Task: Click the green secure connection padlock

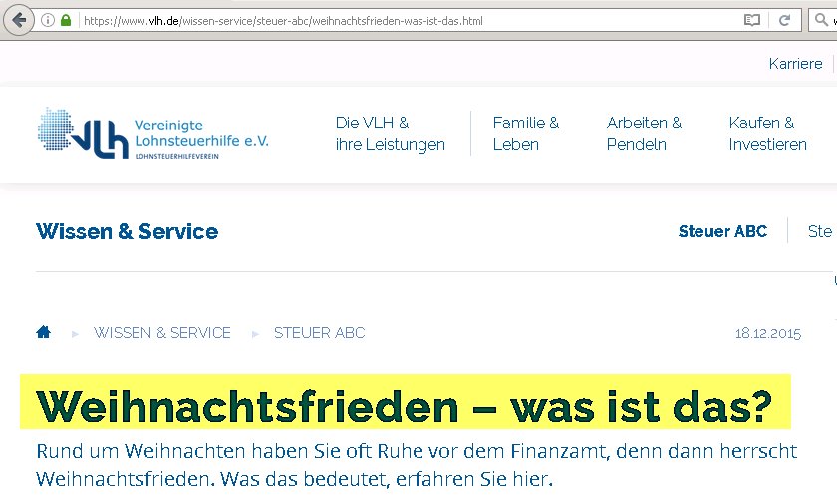Action: point(66,20)
